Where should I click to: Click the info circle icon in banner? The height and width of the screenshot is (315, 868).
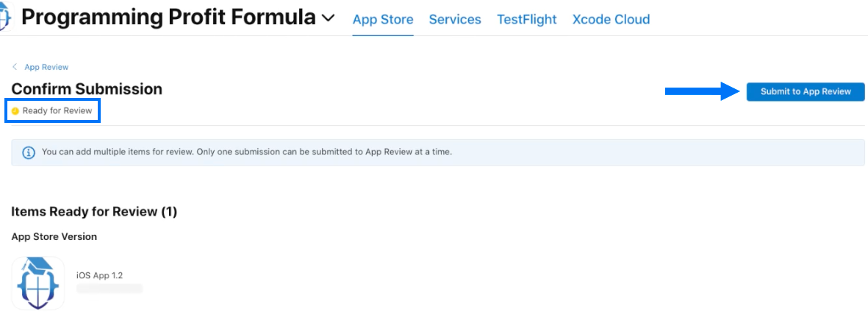(x=29, y=152)
